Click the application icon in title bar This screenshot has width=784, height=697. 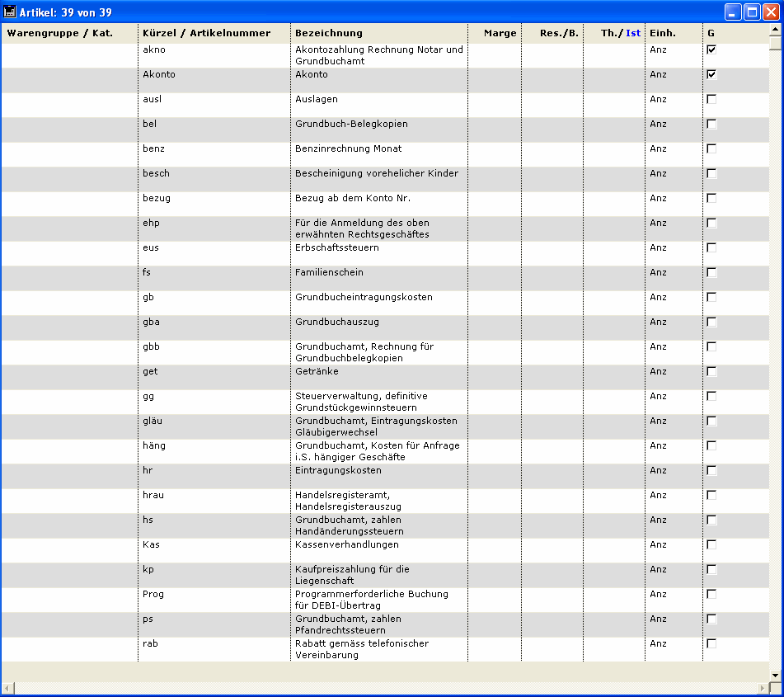click(10, 12)
